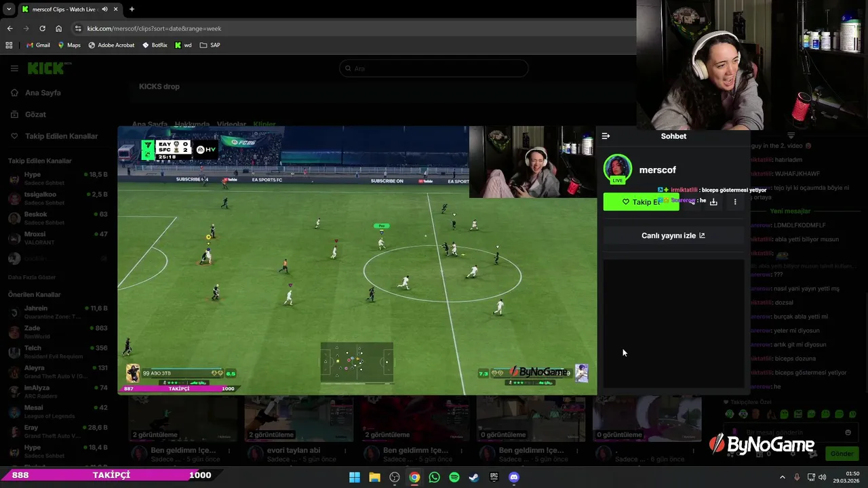Screen dimensions: 868x488
Task: Open the Kick sidebar hamburger menu
Action: [x=14, y=68]
